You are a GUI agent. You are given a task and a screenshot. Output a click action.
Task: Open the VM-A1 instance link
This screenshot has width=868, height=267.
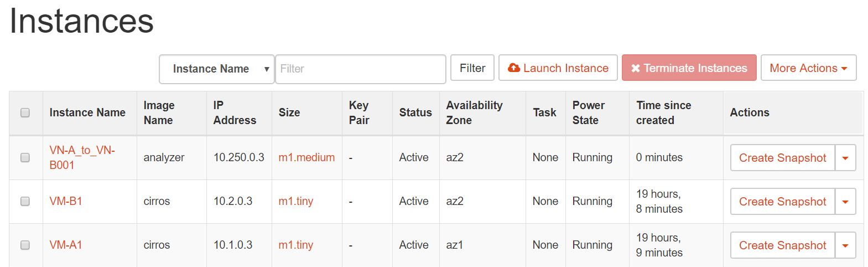66,245
